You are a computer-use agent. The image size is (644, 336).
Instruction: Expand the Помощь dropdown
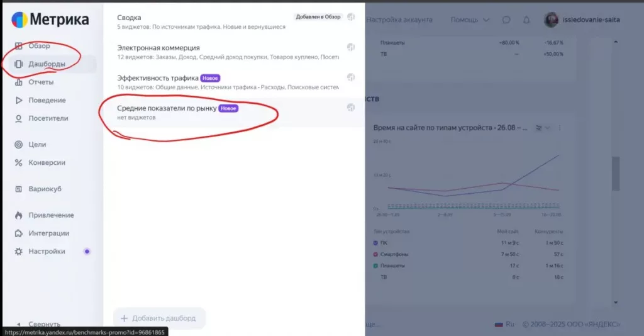469,20
